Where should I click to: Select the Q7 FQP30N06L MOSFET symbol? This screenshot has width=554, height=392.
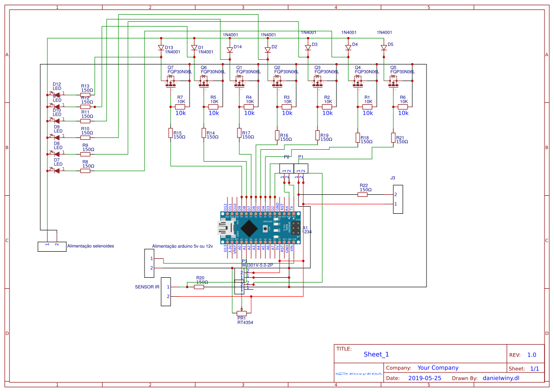[172, 81]
